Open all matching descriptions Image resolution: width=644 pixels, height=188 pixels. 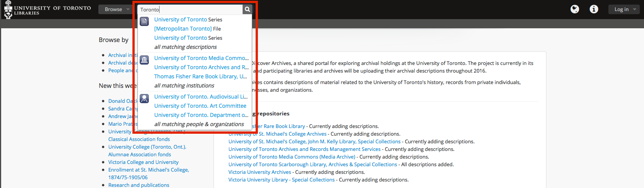point(186,47)
